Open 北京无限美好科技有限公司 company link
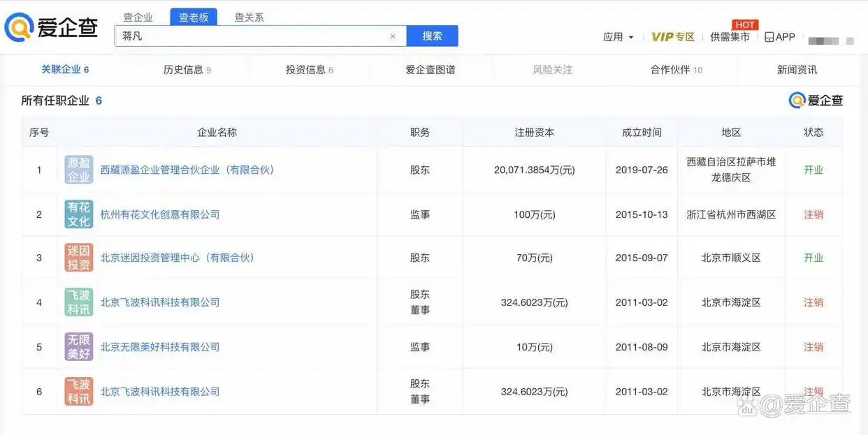Screen dimensions: 868x435 [160, 347]
